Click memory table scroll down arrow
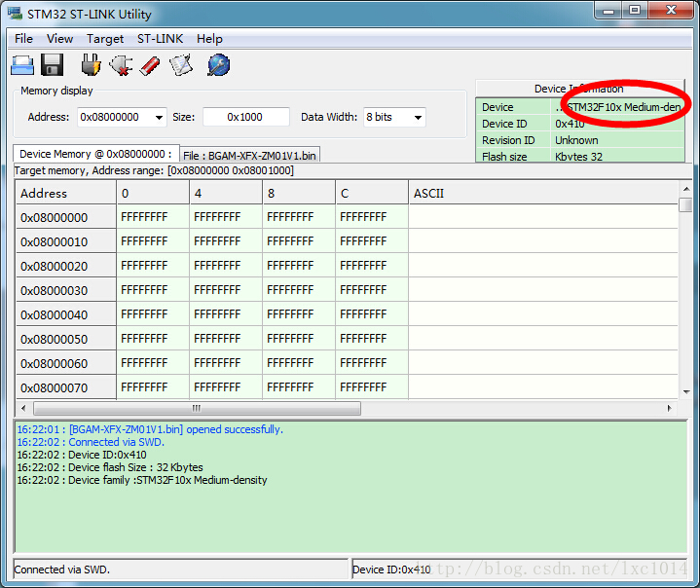 686,392
